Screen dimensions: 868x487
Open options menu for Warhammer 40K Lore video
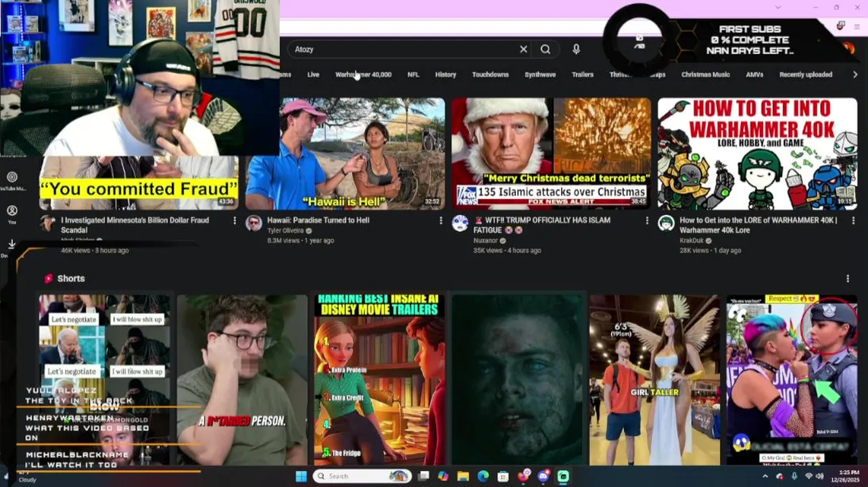click(853, 221)
